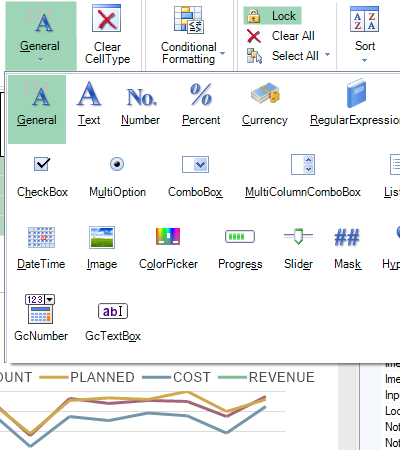Choose the GcNumber cell type
Viewport: 400px width, 450px height.
tap(41, 318)
